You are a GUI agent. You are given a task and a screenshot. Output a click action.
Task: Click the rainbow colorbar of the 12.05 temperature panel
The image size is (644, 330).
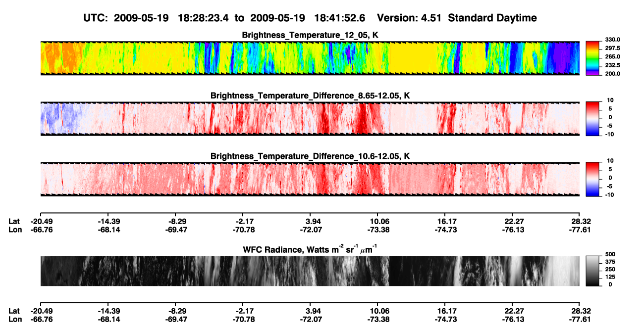(592, 58)
